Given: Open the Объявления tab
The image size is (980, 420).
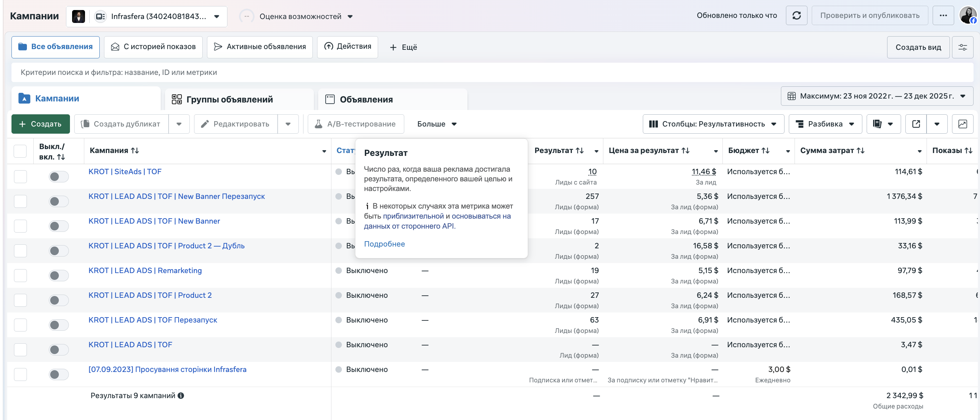Looking at the screenshot, I should 366,100.
